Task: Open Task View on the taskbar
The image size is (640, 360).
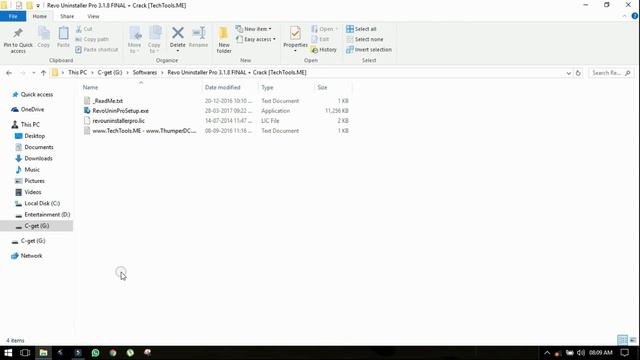Action: tap(25, 353)
